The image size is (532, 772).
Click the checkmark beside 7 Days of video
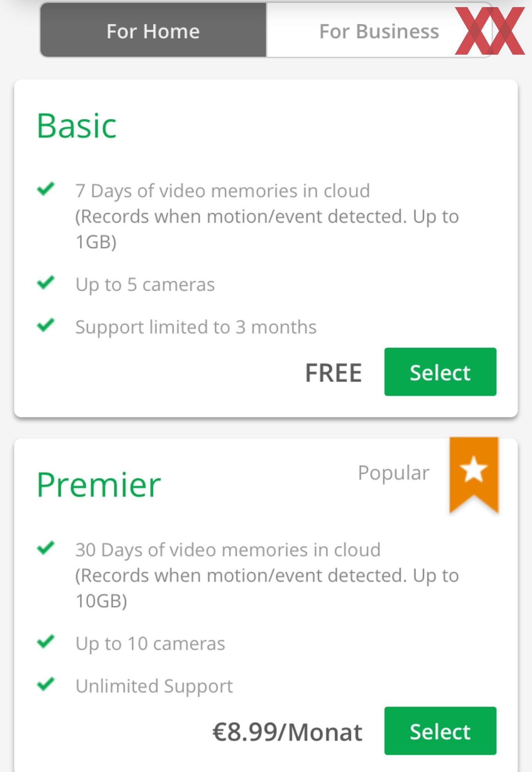pyautogui.click(x=46, y=189)
